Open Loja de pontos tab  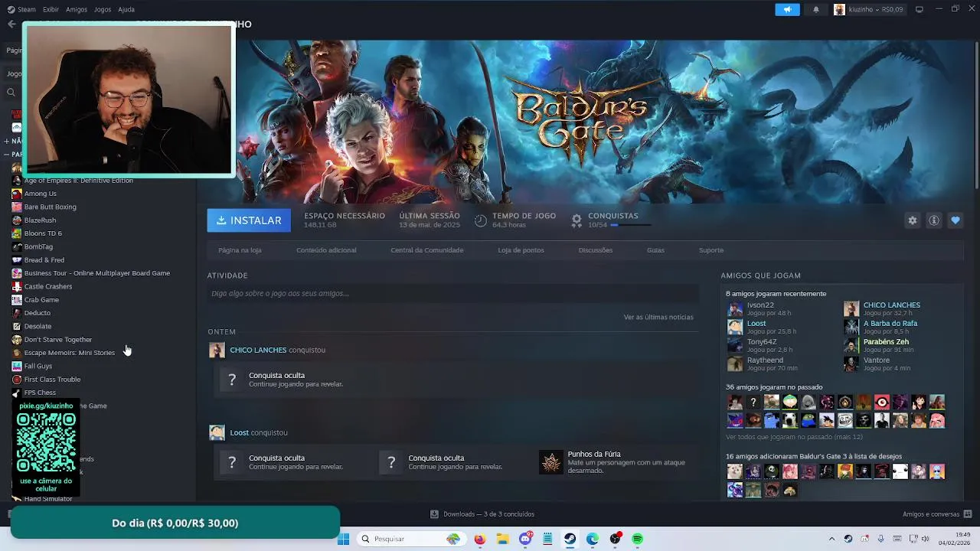coord(521,250)
